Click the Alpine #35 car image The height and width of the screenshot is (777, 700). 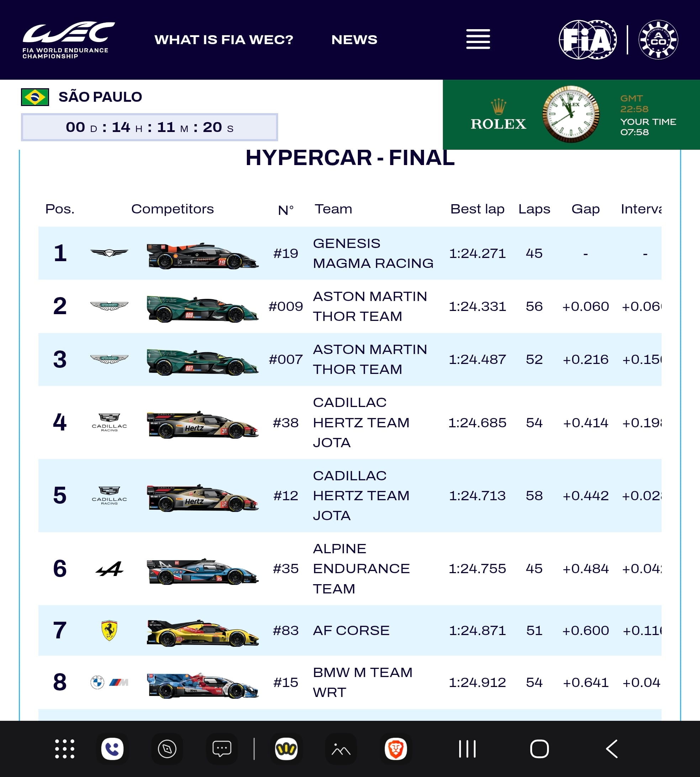coord(203,571)
